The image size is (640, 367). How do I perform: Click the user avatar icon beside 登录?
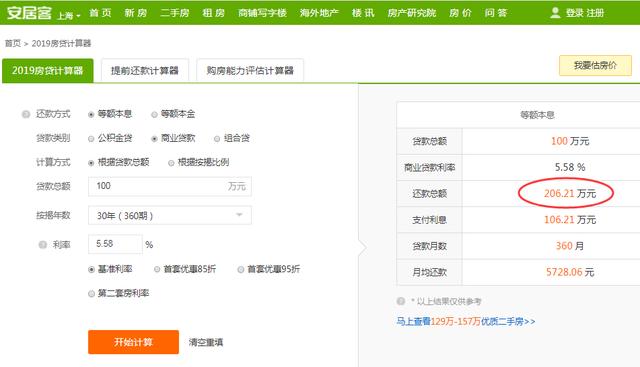555,13
